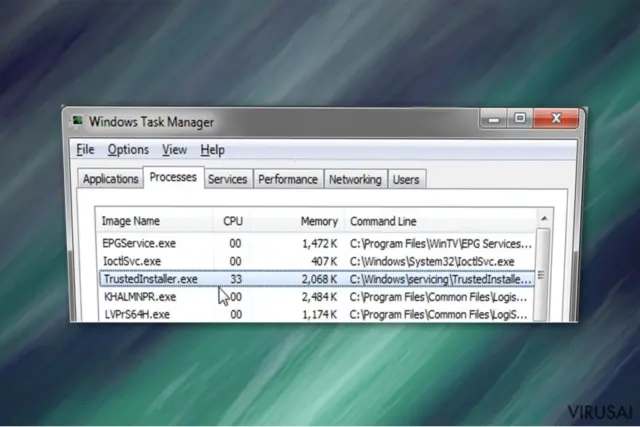Click the LVPrS64H.exe command line path
Screen dimensions: 640x427
[x=438, y=314]
